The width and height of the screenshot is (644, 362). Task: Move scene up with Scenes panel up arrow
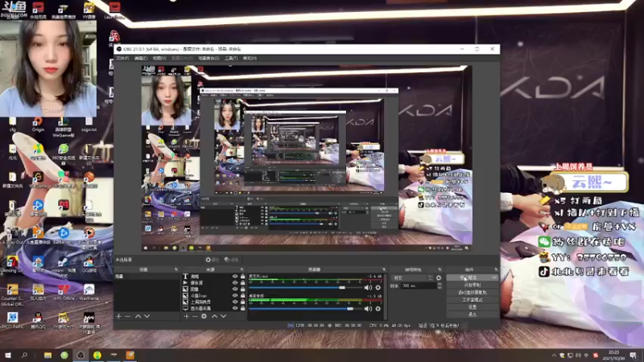tap(138, 316)
